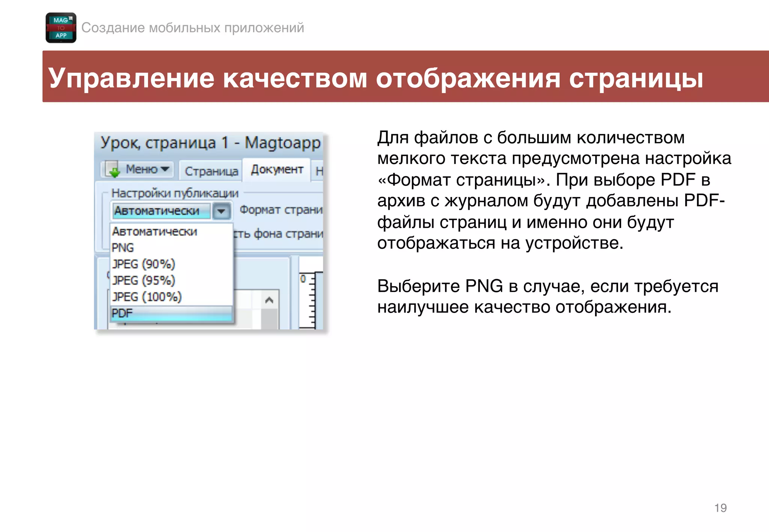Click the Урок, страница 1 title bar

tap(210, 143)
